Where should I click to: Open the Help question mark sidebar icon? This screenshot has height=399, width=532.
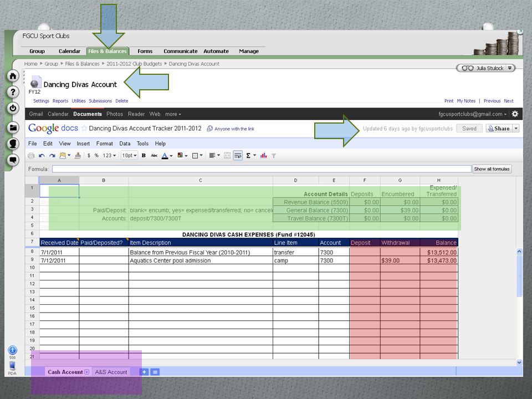[x=13, y=92]
